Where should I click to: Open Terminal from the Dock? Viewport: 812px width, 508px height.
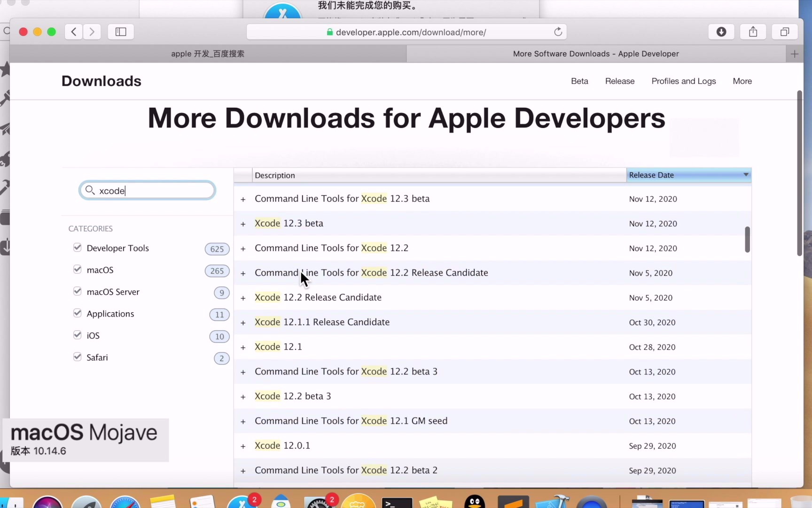pos(397,503)
